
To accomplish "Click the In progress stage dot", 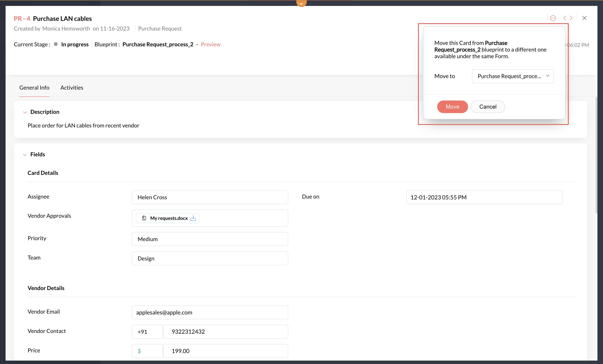I will click(x=56, y=44).
